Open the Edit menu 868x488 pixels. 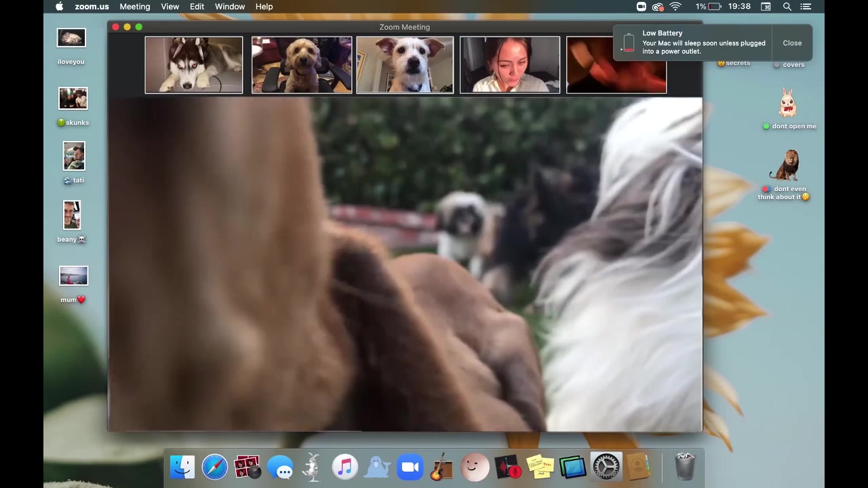(197, 7)
